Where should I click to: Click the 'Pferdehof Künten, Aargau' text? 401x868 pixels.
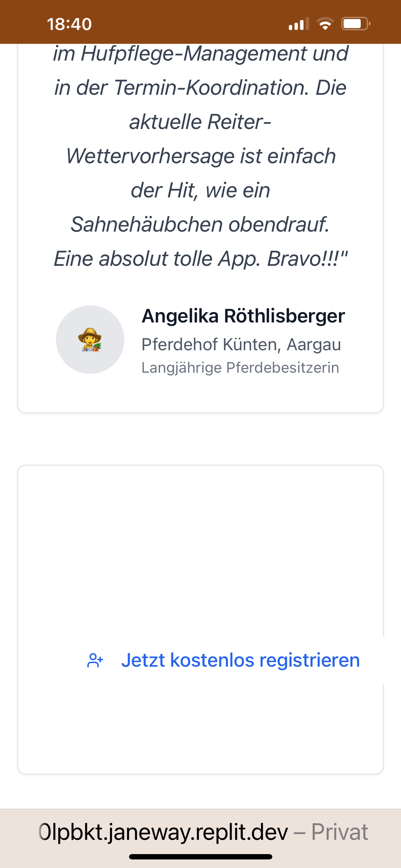coord(241,345)
